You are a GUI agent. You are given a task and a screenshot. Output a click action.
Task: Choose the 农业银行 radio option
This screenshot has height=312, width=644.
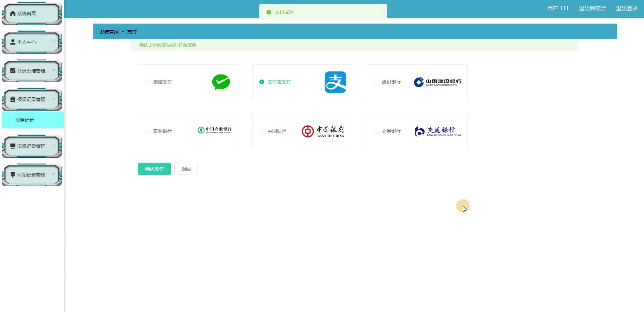(147, 131)
